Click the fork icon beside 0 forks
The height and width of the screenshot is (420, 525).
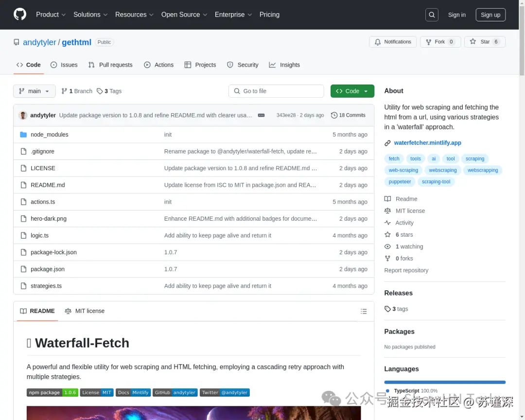pyautogui.click(x=387, y=258)
